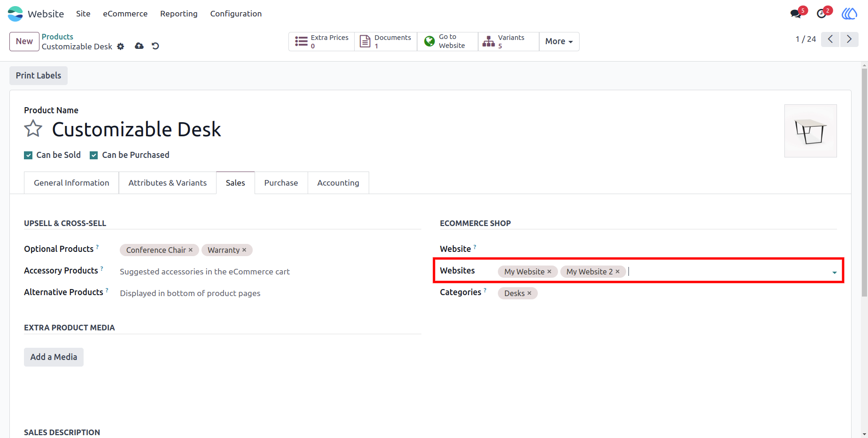
Task: Click the Print Labels button
Action: 39,76
